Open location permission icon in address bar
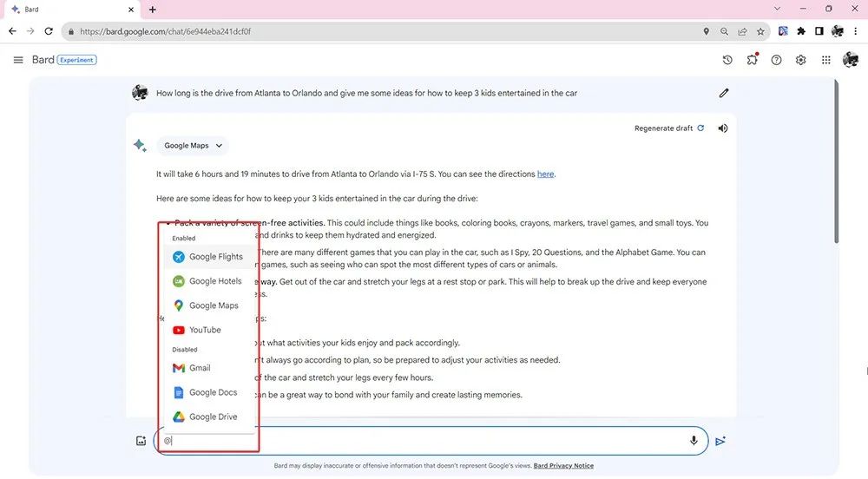Viewport: 868px width, 479px height. pos(706,31)
